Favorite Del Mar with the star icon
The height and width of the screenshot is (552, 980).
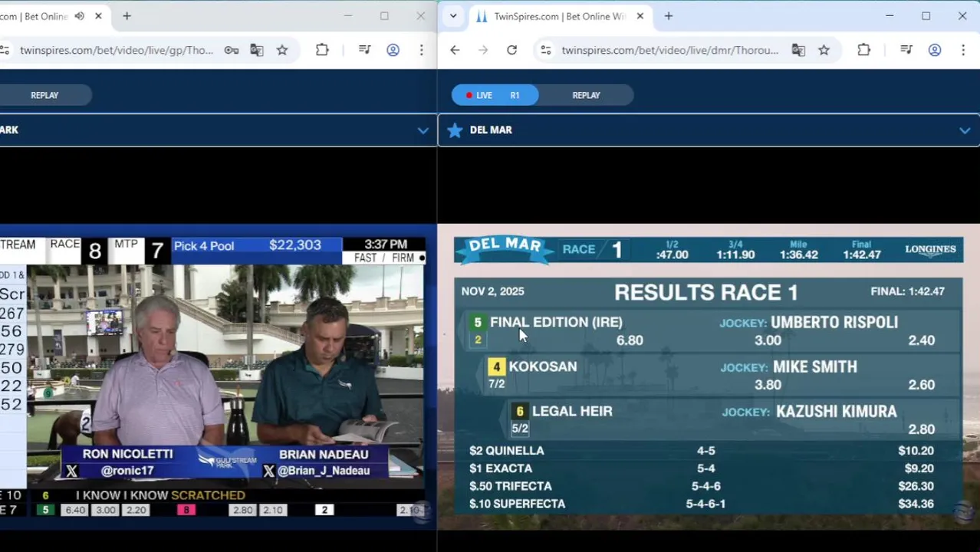point(455,130)
